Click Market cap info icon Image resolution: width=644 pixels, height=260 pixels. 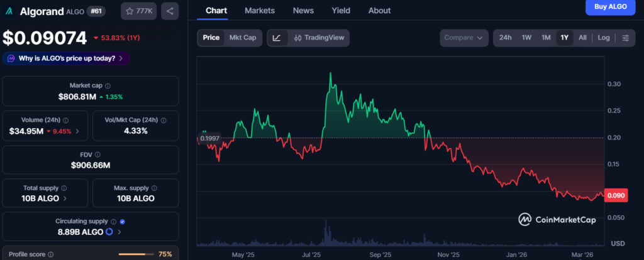[x=108, y=86]
